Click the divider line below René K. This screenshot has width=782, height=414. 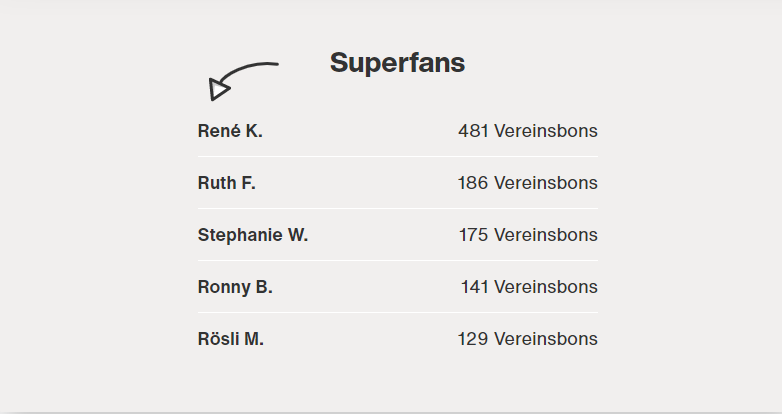[x=397, y=156]
